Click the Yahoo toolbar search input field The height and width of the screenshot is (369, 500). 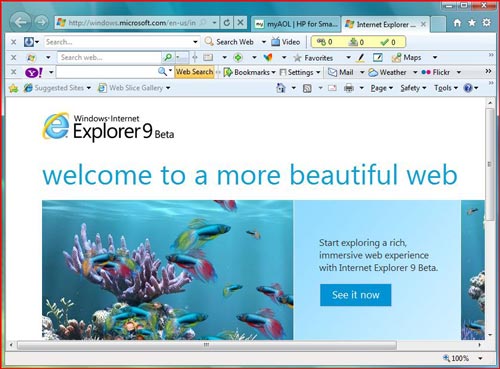tap(107, 72)
